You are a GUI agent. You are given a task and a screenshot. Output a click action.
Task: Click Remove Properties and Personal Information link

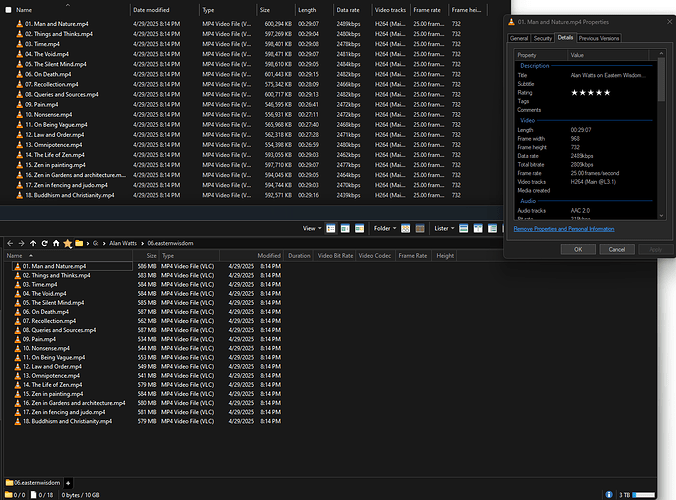coord(564,229)
